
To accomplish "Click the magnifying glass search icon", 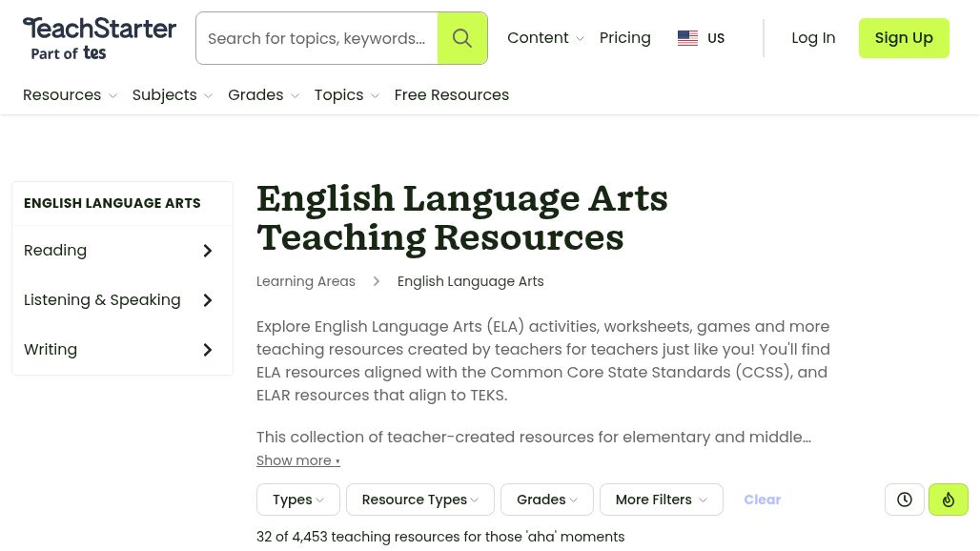I will (x=462, y=38).
